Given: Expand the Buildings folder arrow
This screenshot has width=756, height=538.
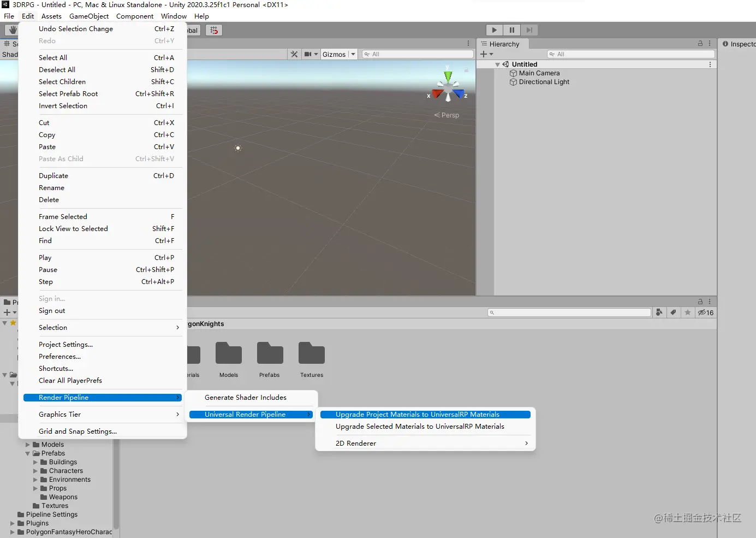Looking at the screenshot, I should tap(35, 462).
